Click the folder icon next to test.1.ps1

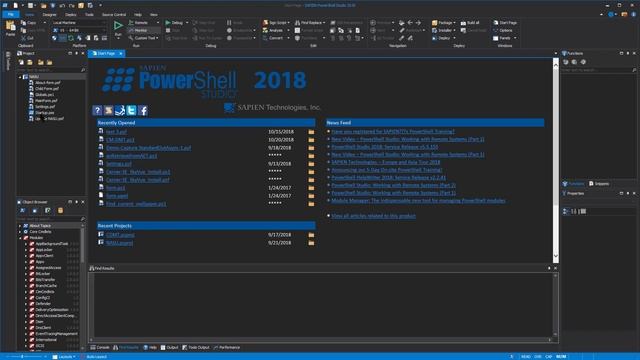coord(311,132)
